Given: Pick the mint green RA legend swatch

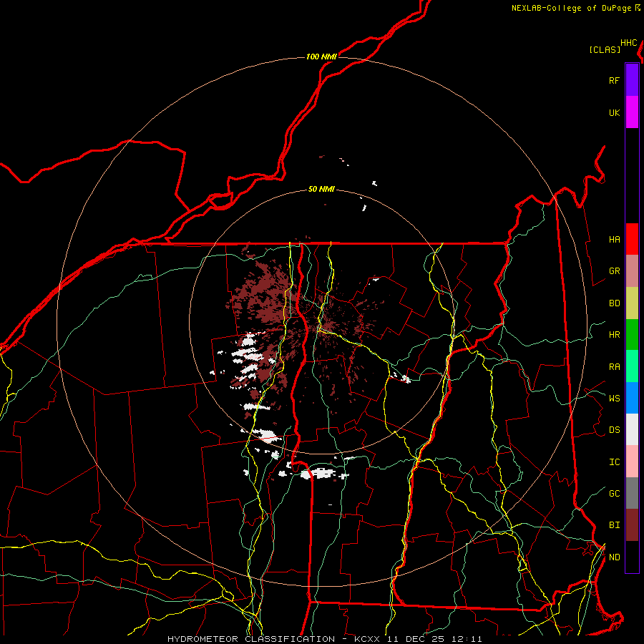Looking at the screenshot, I should (x=632, y=366).
